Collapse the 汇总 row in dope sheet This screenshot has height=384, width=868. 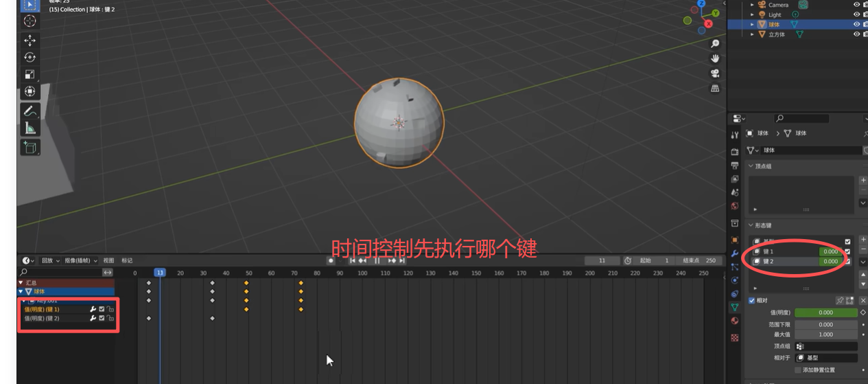click(21, 282)
